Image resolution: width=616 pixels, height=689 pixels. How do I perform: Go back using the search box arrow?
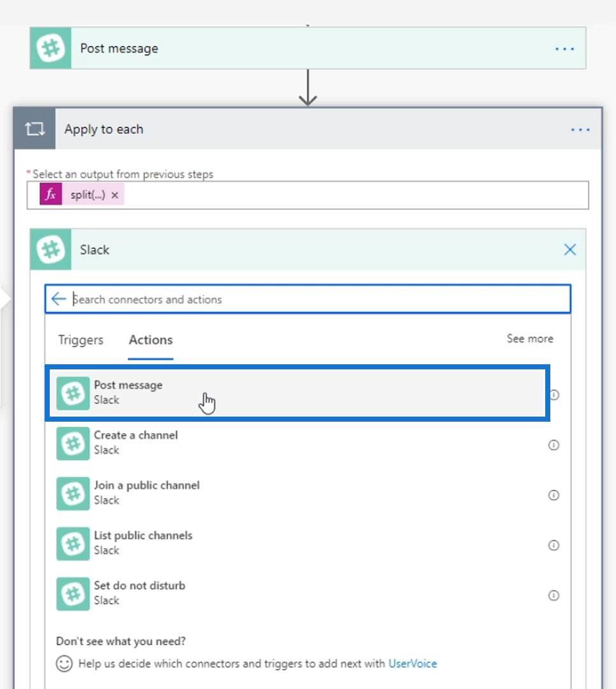coord(59,299)
